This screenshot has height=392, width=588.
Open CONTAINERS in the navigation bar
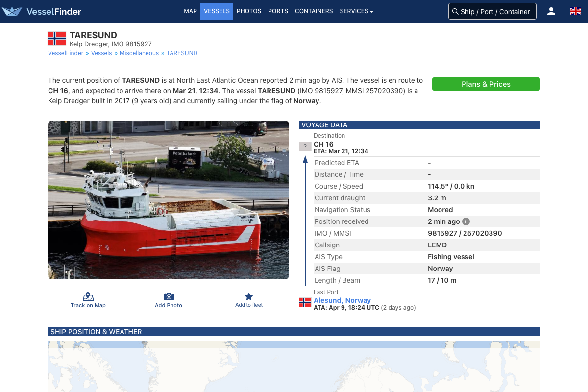[x=314, y=11]
